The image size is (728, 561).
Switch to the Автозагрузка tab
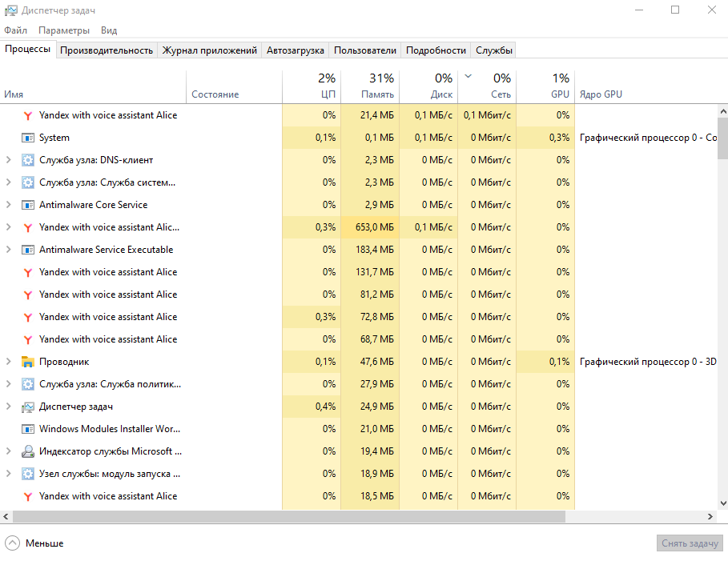click(296, 50)
